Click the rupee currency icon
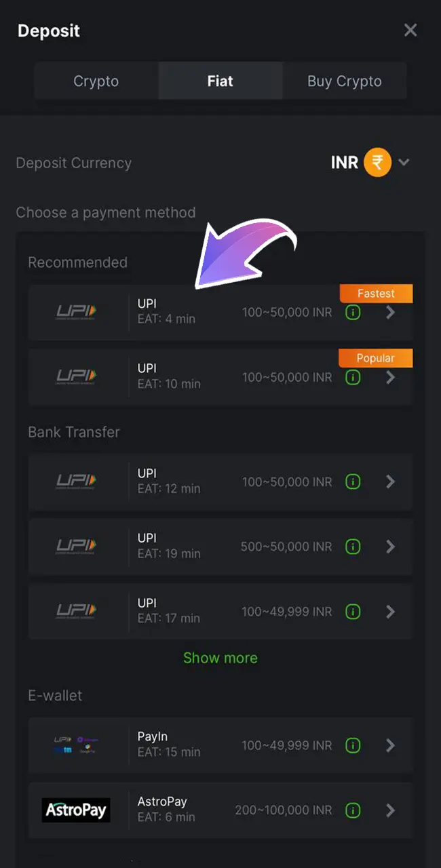This screenshot has width=441, height=868. click(x=377, y=163)
